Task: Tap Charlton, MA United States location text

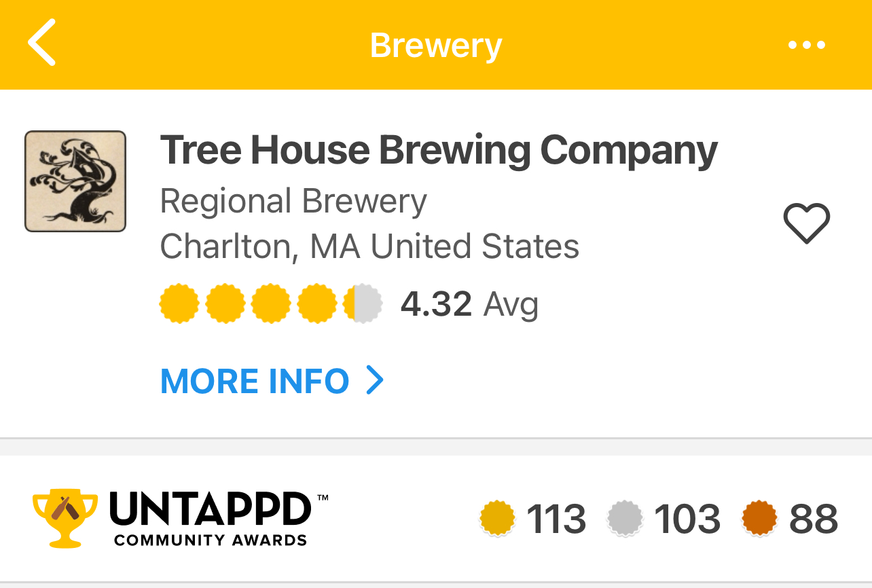Action: tap(369, 246)
